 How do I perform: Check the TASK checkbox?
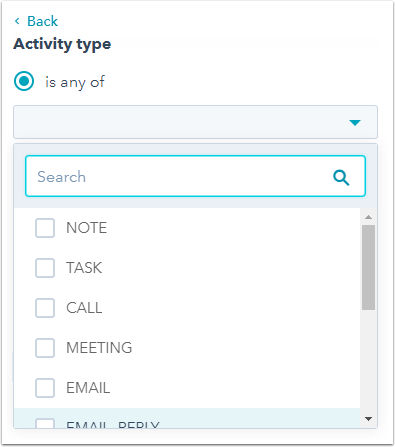coord(45,268)
